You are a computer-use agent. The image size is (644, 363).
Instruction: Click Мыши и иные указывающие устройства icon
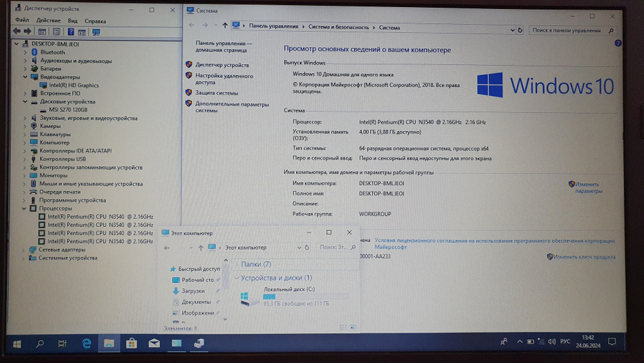tap(33, 184)
